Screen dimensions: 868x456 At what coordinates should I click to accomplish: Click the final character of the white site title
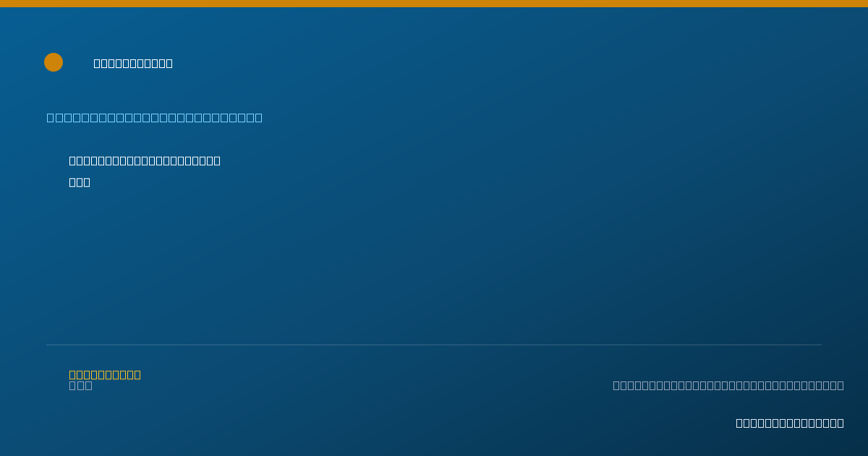pyautogui.click(x=169, y=63)
